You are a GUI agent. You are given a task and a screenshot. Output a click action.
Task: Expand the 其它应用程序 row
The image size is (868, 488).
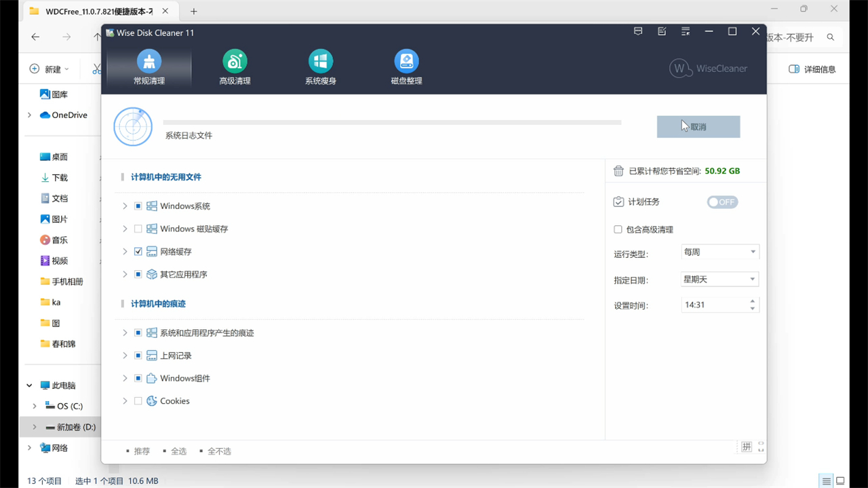pos(125,274)
